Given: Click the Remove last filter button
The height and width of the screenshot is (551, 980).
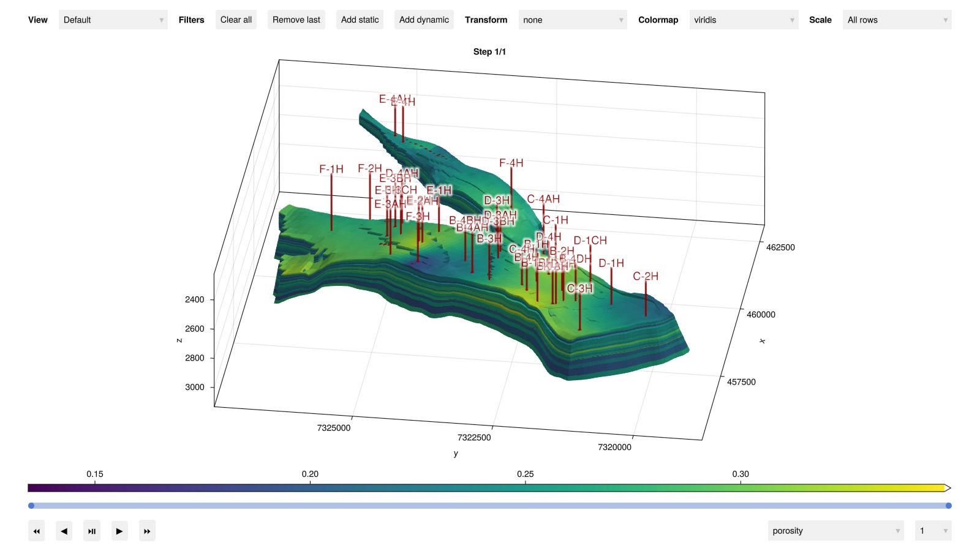Looking at the screenshot, I should pos(296,20).
